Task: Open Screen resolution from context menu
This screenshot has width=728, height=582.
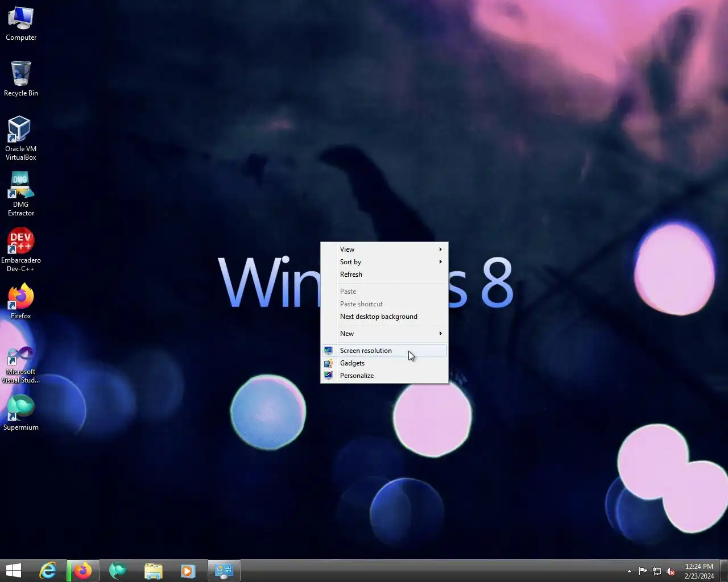Action: pos(384,351)
